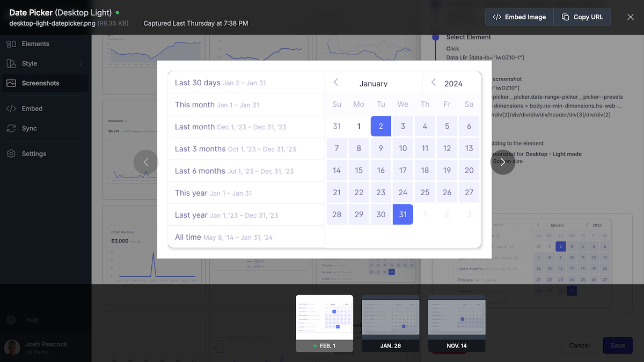644x362 pixels.
Task: Select the JAN. 26 screenshot thumbnail
Action: 390,323
